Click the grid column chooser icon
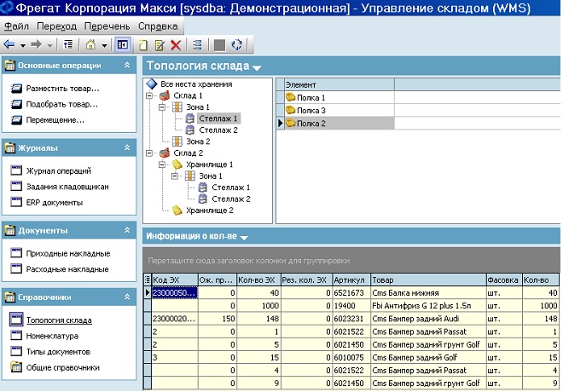The image size is (563, 392). pos(148,280)
